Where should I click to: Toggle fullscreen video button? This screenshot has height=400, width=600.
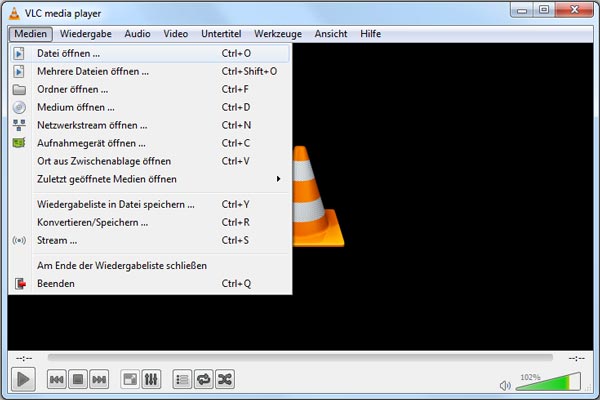click(130, 379)
